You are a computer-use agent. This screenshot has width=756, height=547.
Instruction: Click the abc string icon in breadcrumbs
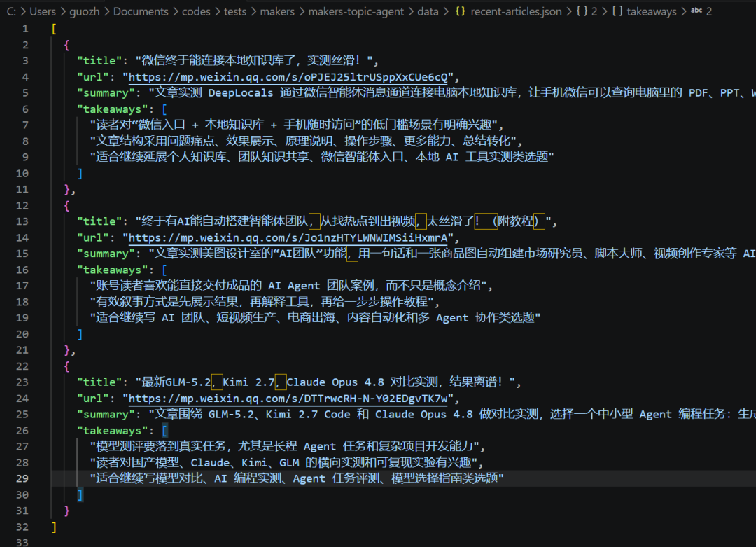[x=696, y=10]
